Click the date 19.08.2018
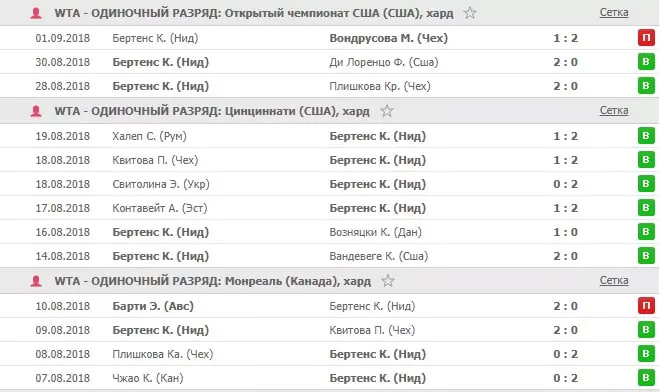The width and height of the screenshot is (660, 392). tap(63, 136)
